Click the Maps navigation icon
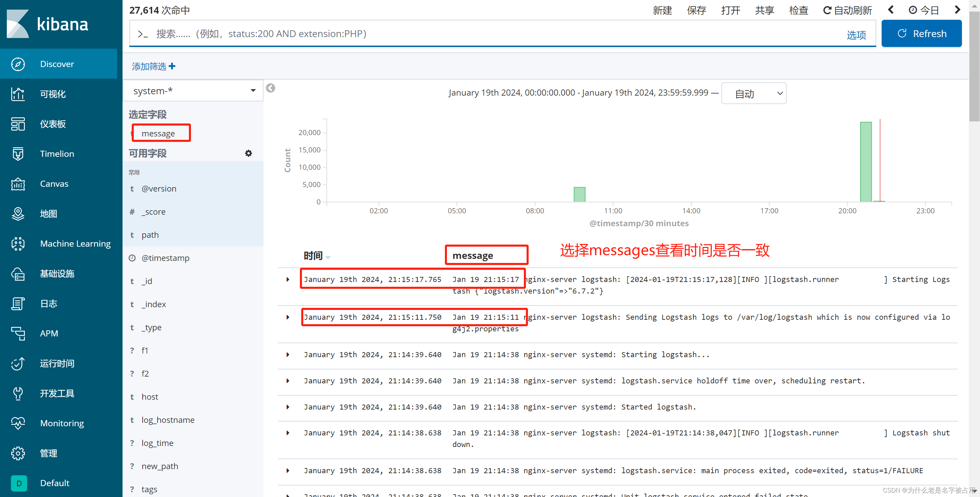The image size is (980, 497). pyautogui.click(x=17, y=214)
